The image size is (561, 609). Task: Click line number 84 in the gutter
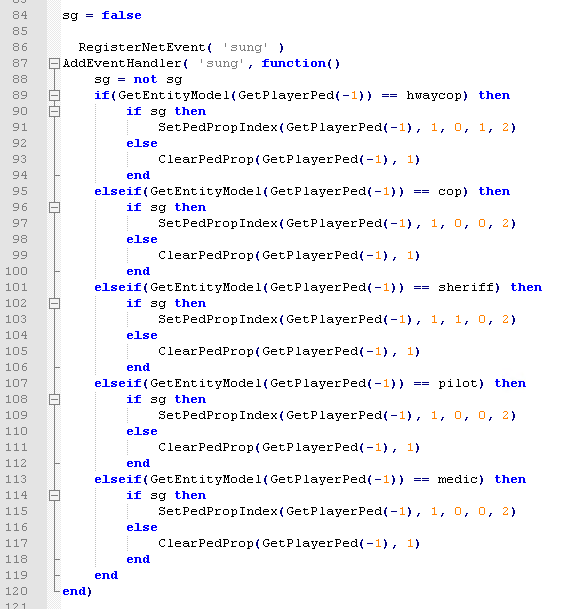20,15
